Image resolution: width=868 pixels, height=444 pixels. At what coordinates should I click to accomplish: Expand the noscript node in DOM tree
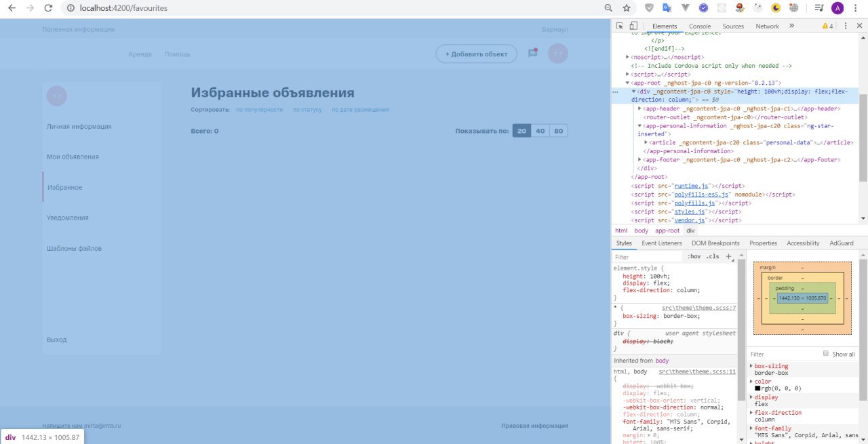tap(627, 58)
